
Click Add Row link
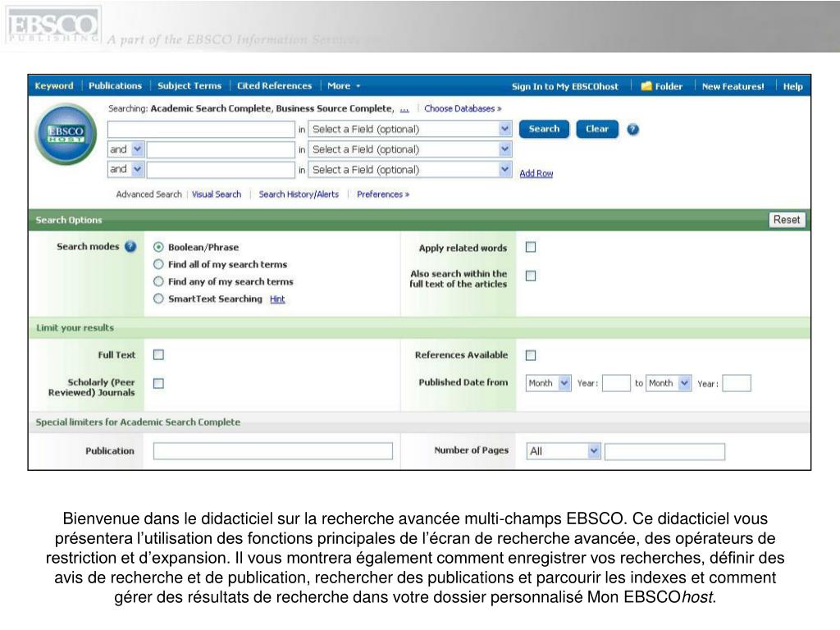536,173
